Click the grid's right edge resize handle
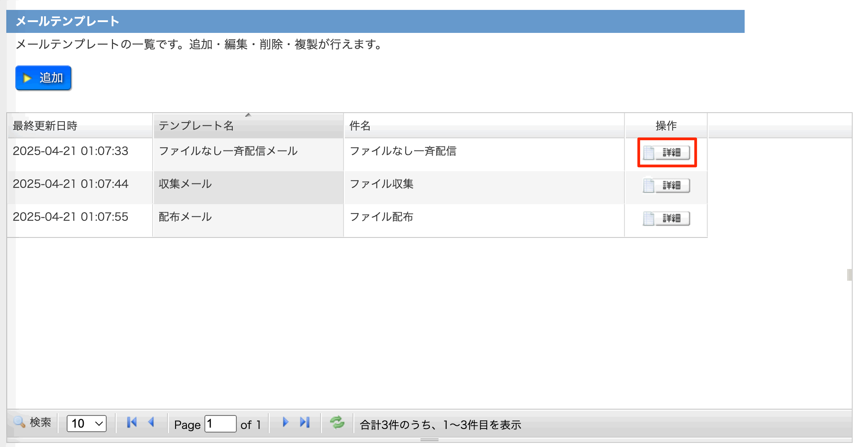This screenshot has height=447, width=868. pyautogui.click(x=849, y=275)
